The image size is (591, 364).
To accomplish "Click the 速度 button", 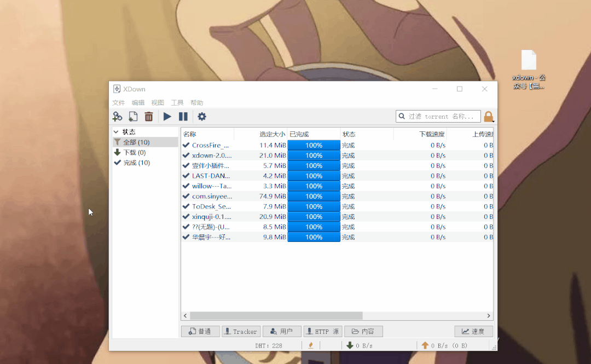I will point(473,331).
